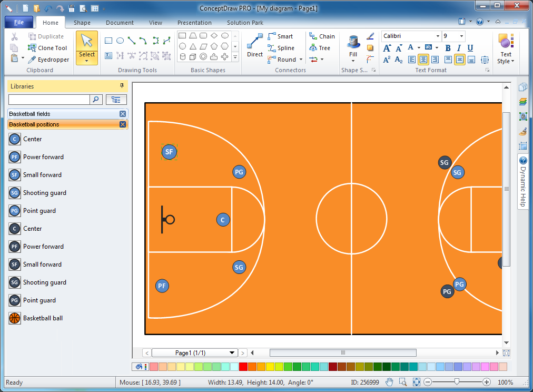
Task: Expand Shape Style dialog launcher
Action: (x=373, y=70)
